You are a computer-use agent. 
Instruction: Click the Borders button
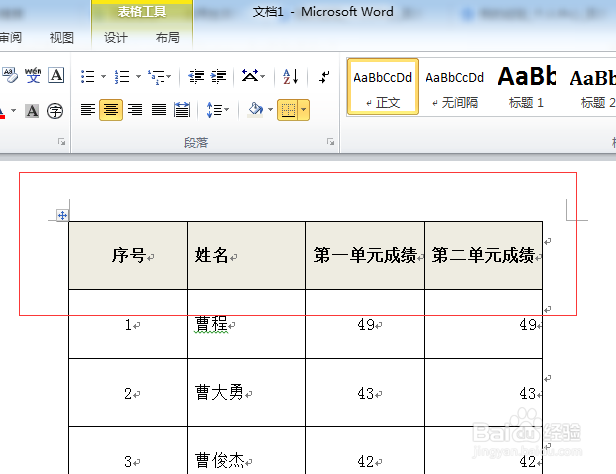coord(288,110)
